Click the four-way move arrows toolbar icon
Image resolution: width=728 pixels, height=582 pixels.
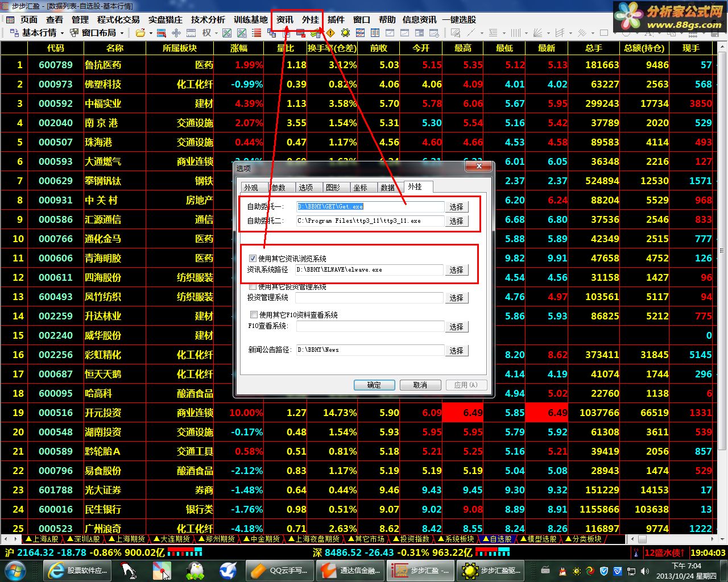[x=176, y=33]
